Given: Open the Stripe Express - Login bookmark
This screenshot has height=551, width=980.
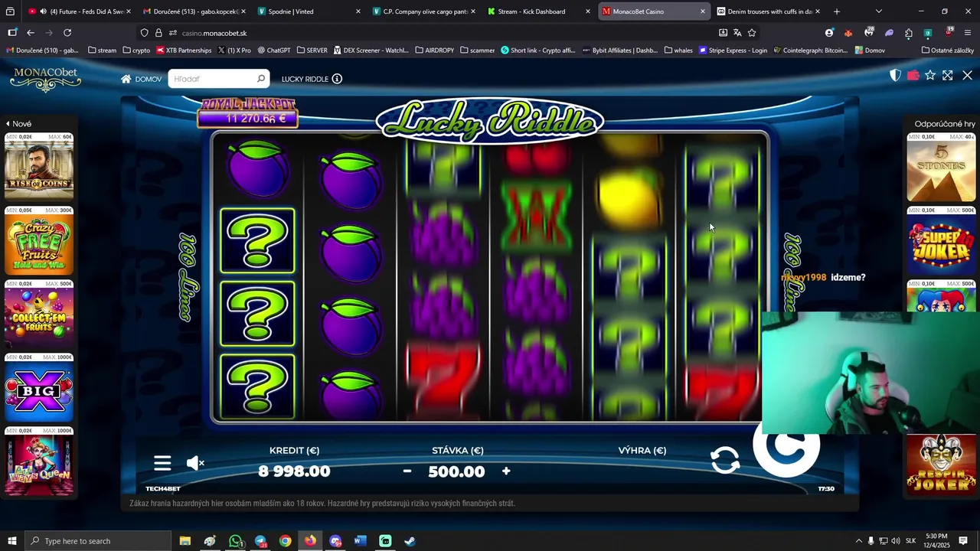Looking at the screenshot, I should pyautogui.click(x=733, y=51).
